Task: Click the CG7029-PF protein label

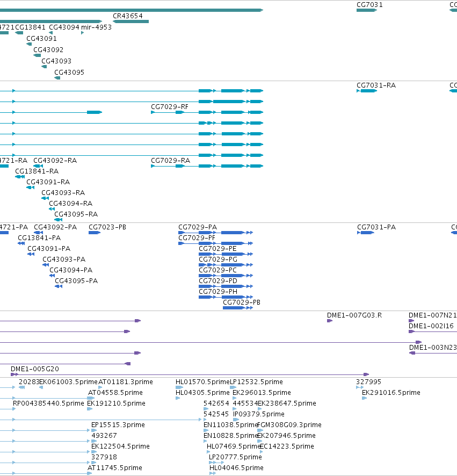Action: tap(197, 237)
